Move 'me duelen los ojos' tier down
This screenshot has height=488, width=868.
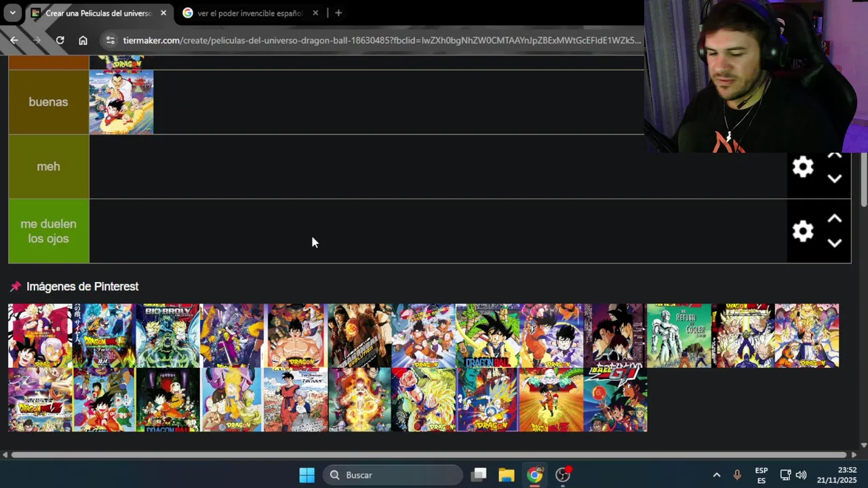(835, 243)
